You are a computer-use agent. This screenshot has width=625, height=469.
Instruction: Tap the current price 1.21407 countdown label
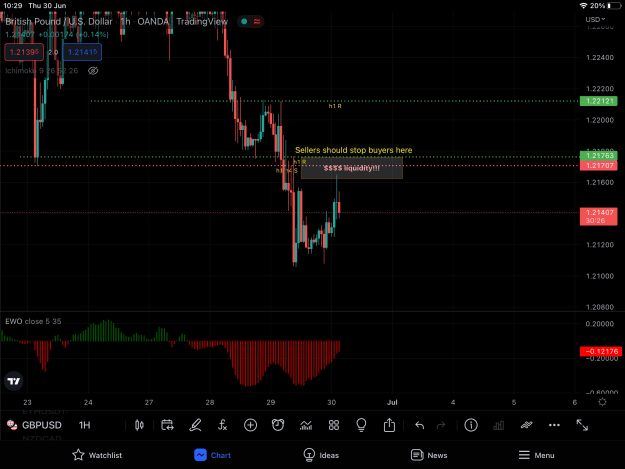point(599,216)
